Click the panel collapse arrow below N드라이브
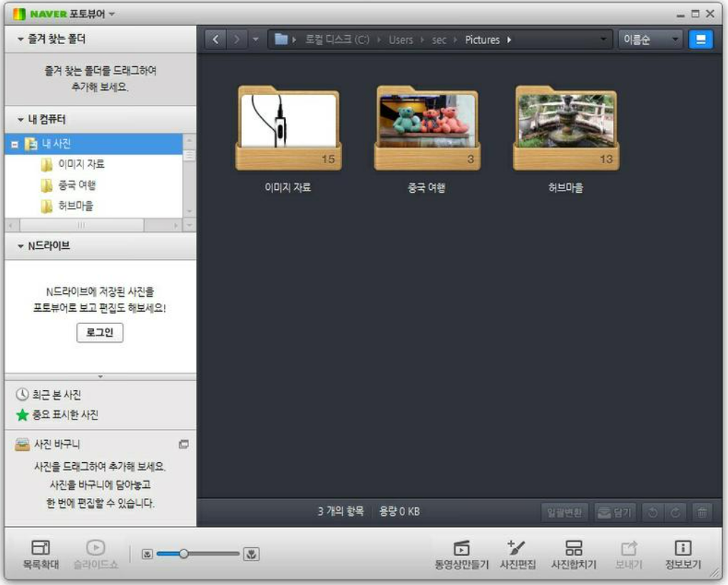Image resolution: width=728 pixels, height=585 pixels. click(101, 377)
